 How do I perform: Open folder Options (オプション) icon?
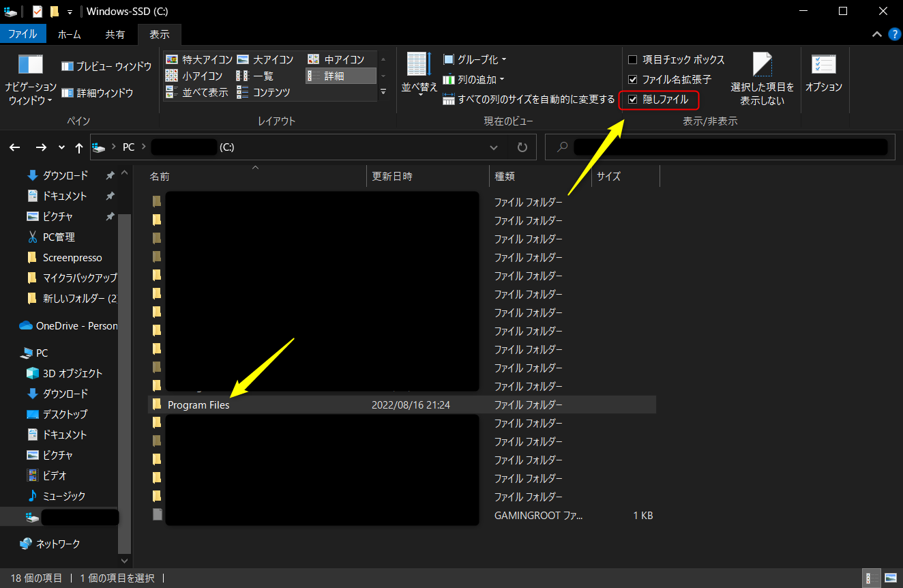tap(823, 65)
